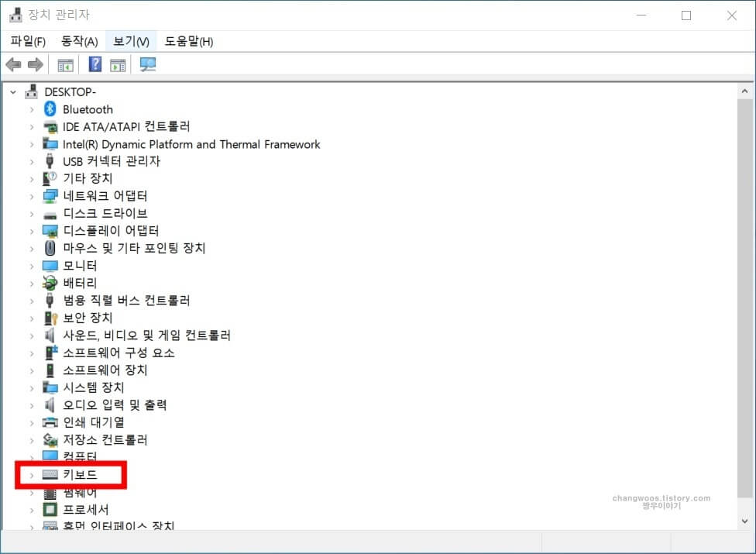
Task: Collapse the DESKTOP- root node
Action: tap(12, 91)
